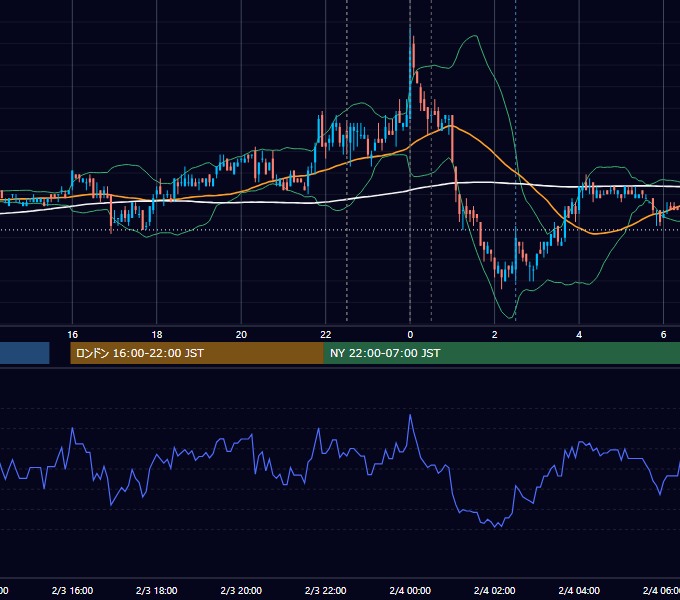The width and height of the screenshot is (680, 600).
Task: Click the 2/3 16:00 date label
Action: [x=72, y=590]
